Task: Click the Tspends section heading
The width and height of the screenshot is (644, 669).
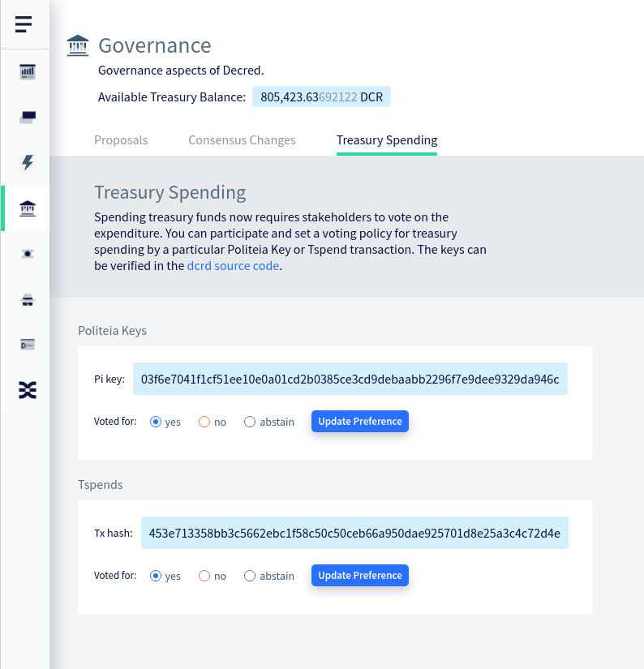Action: [x=101, y=485]
